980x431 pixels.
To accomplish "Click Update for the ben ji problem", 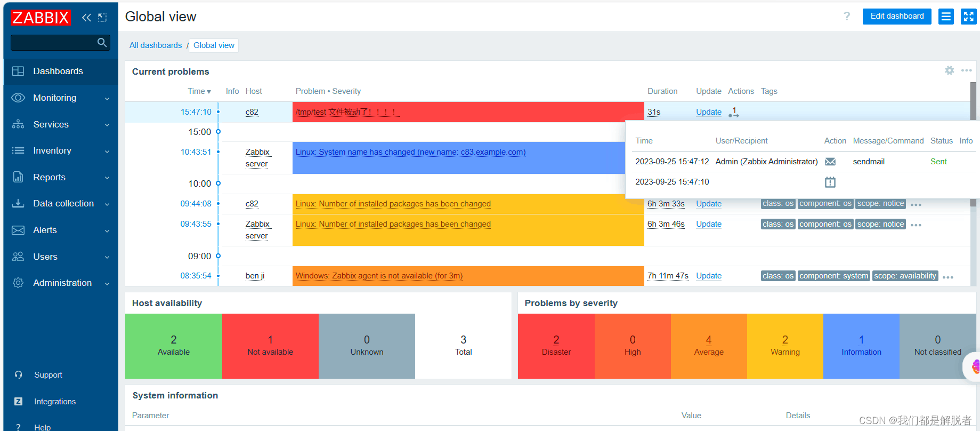I will (709, 276).
